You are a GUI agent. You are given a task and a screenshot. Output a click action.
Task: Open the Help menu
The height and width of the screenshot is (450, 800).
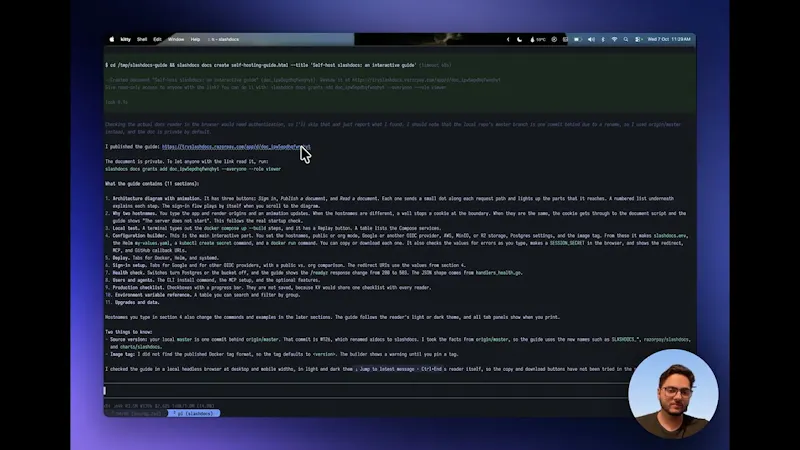[195, 39]
